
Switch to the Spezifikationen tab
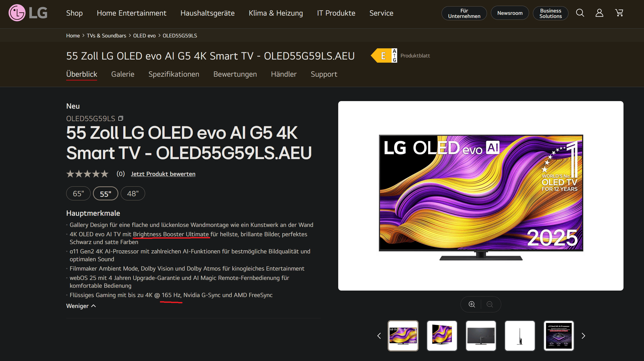tap(174, 74)
